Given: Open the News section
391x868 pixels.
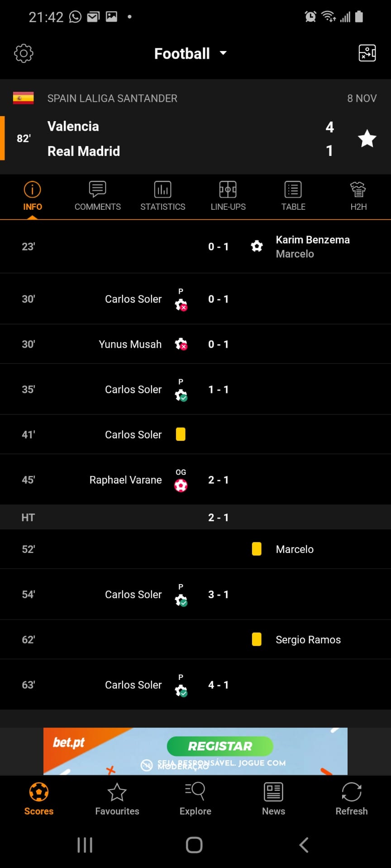Looking at the screenshot, I should pos(273,799).
